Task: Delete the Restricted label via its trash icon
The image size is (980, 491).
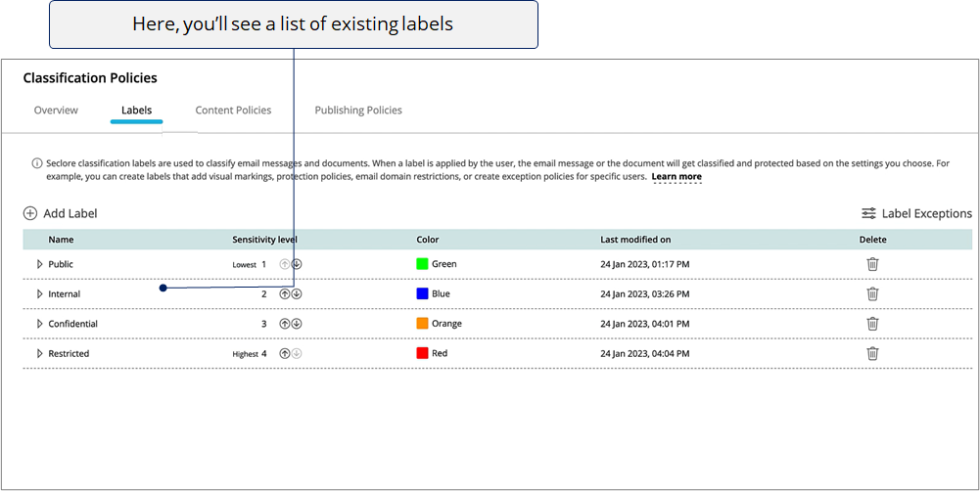Action: pyautogui.click(x=872, y=353)
